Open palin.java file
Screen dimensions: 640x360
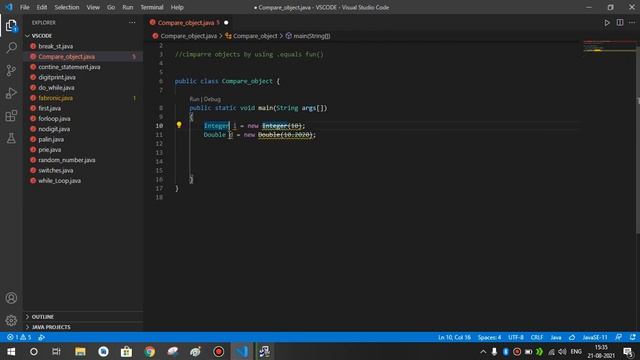(x=51, y=139)
